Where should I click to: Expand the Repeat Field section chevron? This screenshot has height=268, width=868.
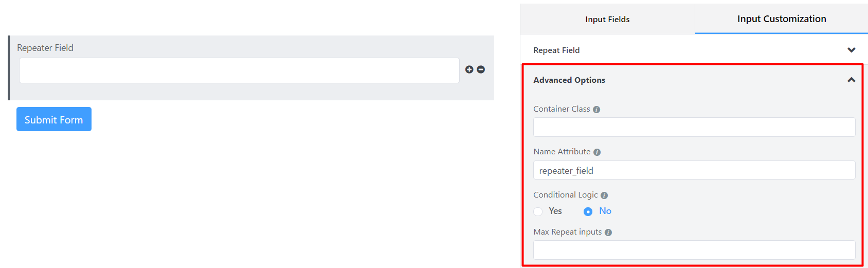(x=852, y=50)
